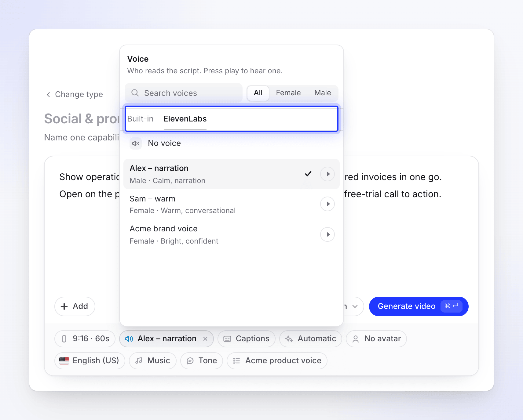
Task: Click the magnifier icon in voice search
Action: pyautogui.click(x=135, y=93)
